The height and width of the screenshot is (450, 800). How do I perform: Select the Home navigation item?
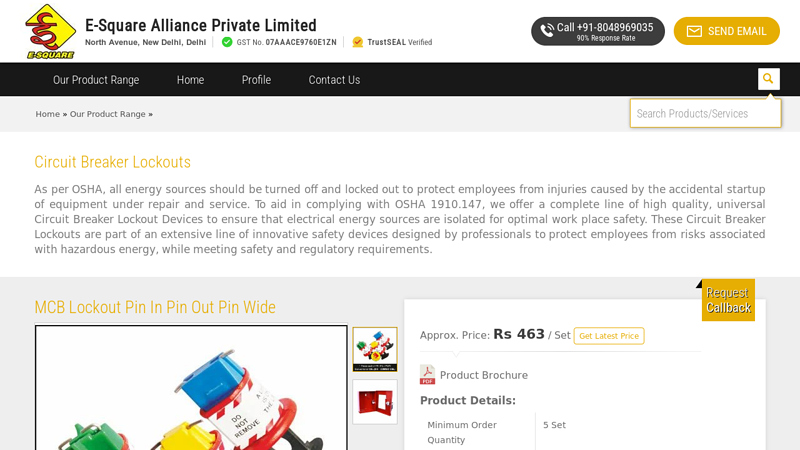tap(190, 80)
